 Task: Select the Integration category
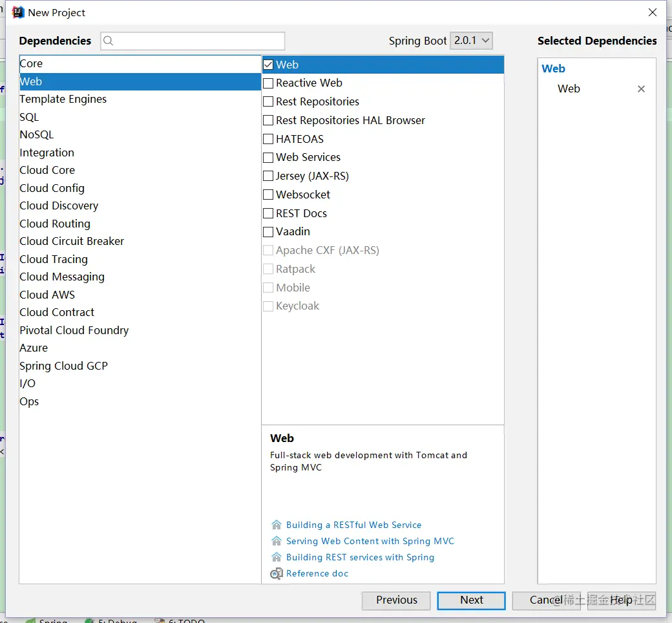tap(140, 153)
